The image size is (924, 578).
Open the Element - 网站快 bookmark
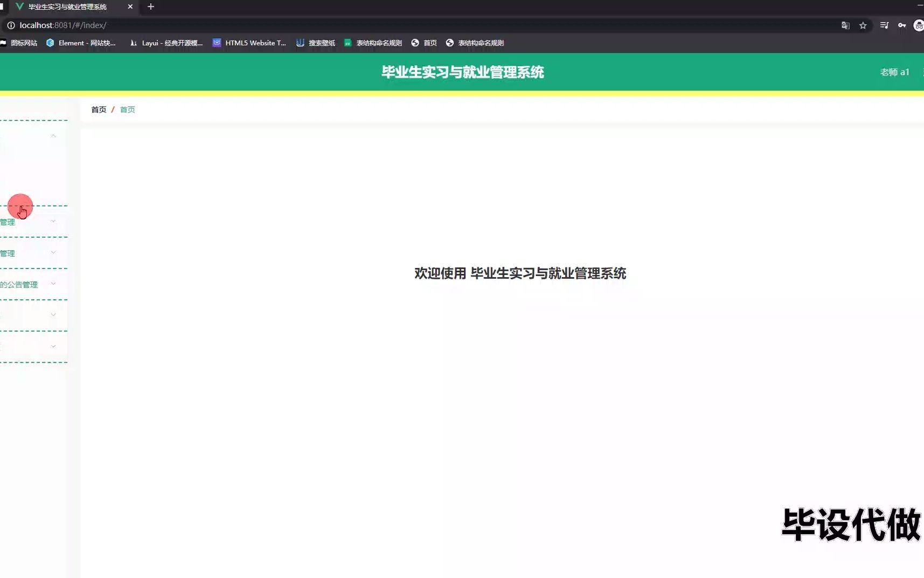coord(82,43)
